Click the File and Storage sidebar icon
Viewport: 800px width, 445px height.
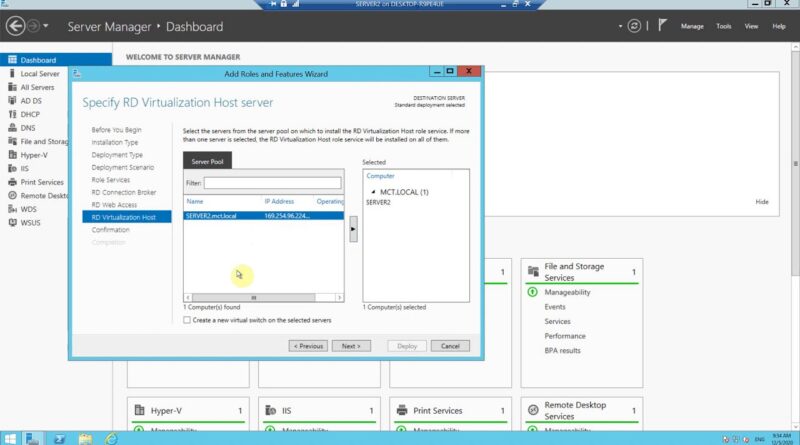click(x=12, y=141)
